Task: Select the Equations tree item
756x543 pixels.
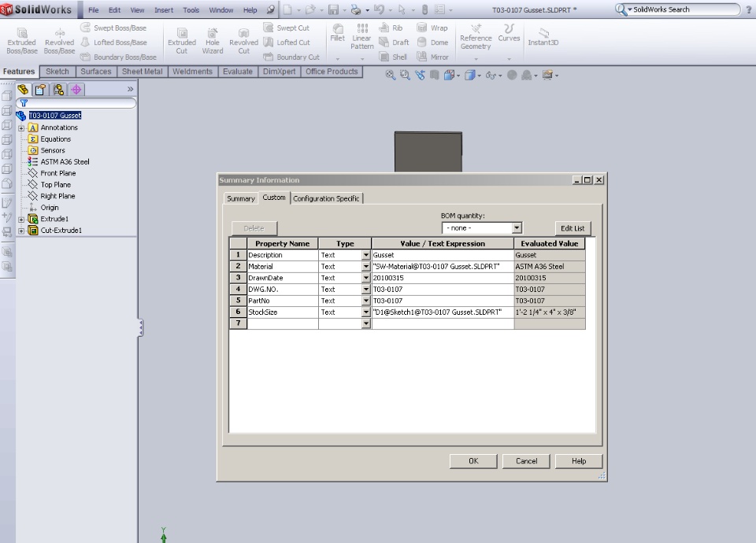Action: click(55, 139)
